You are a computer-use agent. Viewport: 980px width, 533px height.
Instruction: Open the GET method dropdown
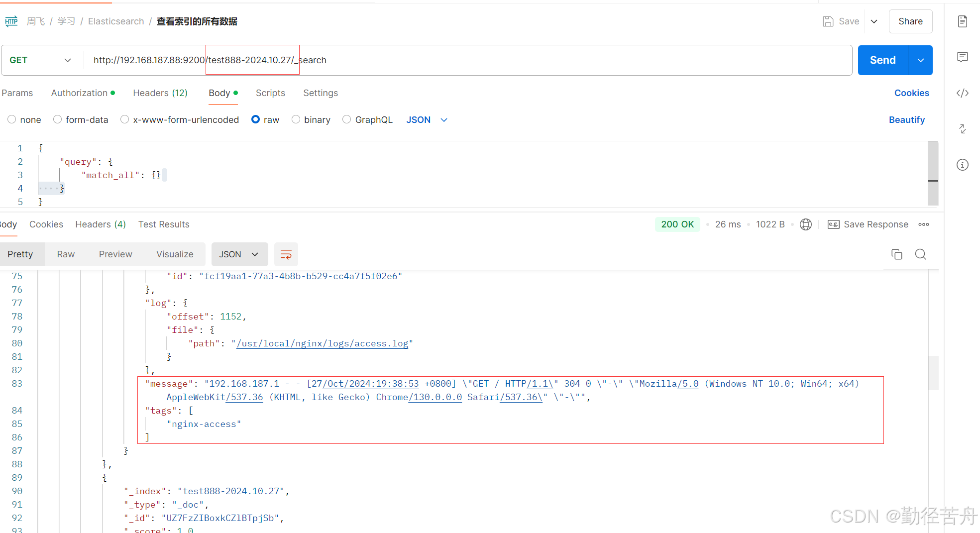tap(41, 60)
